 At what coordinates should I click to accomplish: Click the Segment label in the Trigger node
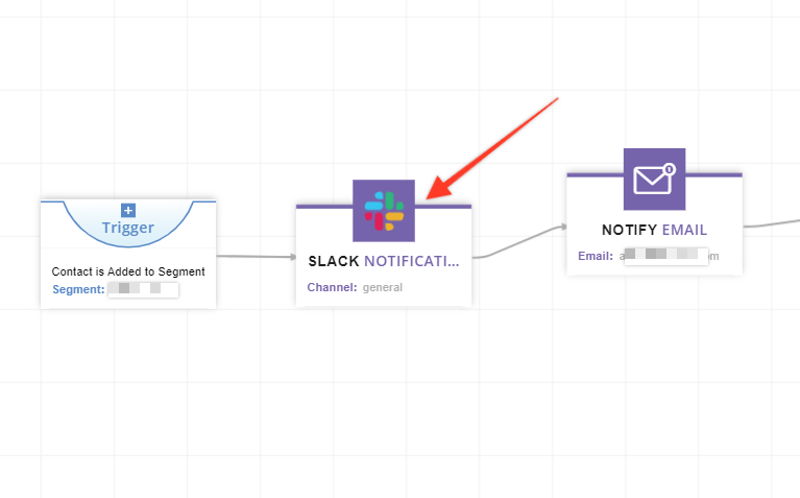[78, 289]
